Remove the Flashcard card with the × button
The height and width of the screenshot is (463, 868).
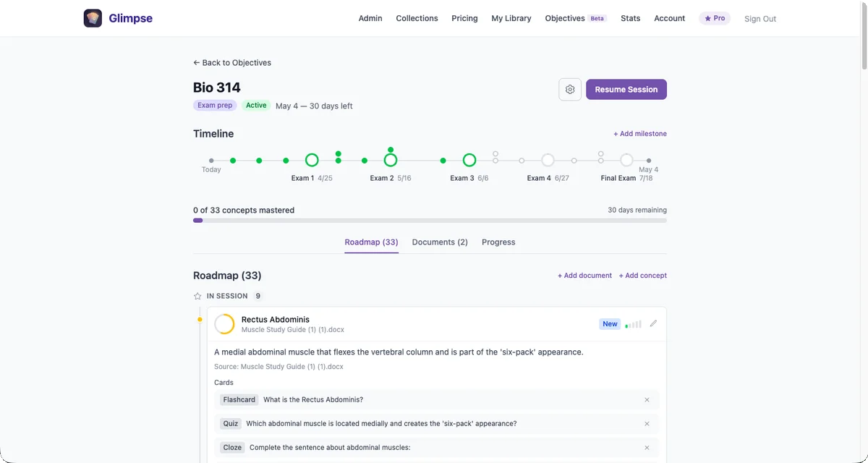tap(647, 399)
